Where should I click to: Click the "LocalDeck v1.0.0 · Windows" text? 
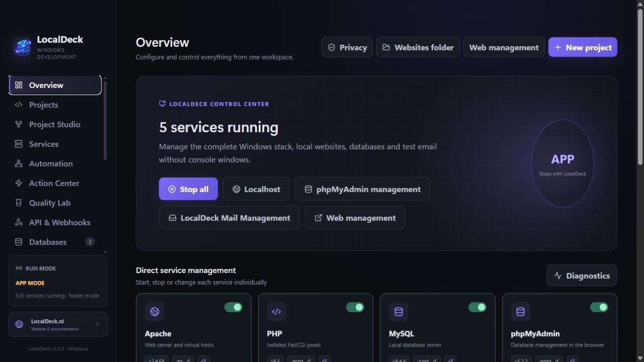click(58, 349)
